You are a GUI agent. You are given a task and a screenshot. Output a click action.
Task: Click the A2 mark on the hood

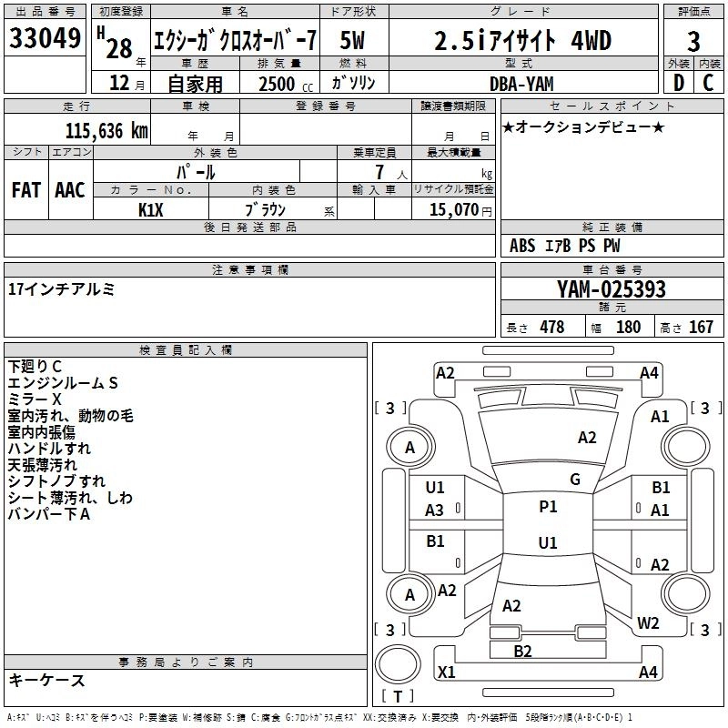[587, 438]
